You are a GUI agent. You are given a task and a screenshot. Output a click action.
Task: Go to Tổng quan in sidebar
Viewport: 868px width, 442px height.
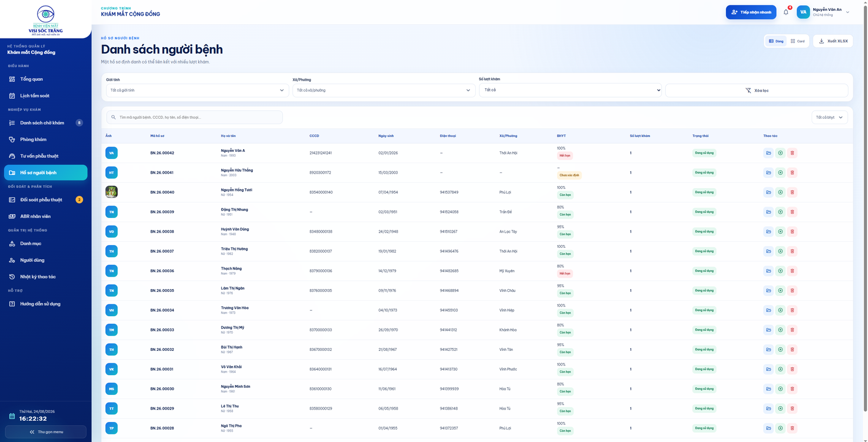tap(46, 79)
